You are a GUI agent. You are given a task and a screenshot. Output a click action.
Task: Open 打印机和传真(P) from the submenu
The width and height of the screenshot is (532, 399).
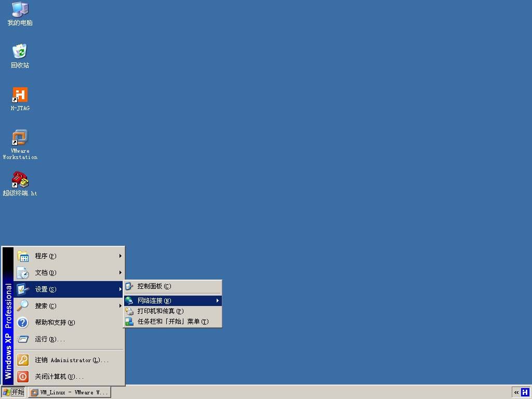[x=172, y=311]
